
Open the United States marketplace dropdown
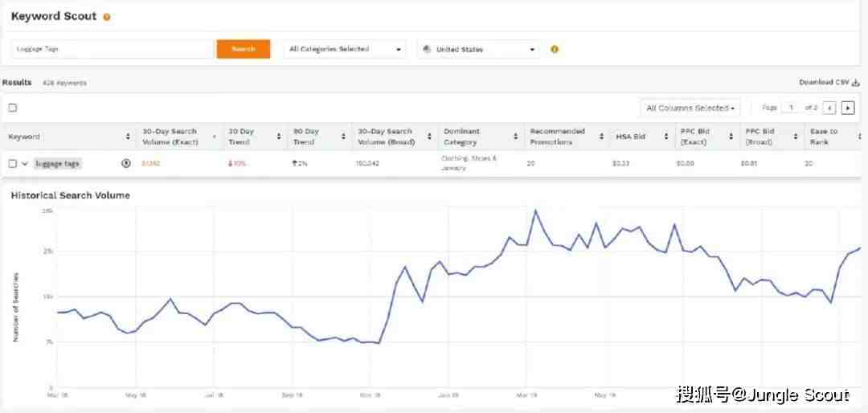click(x=478, y=49)
